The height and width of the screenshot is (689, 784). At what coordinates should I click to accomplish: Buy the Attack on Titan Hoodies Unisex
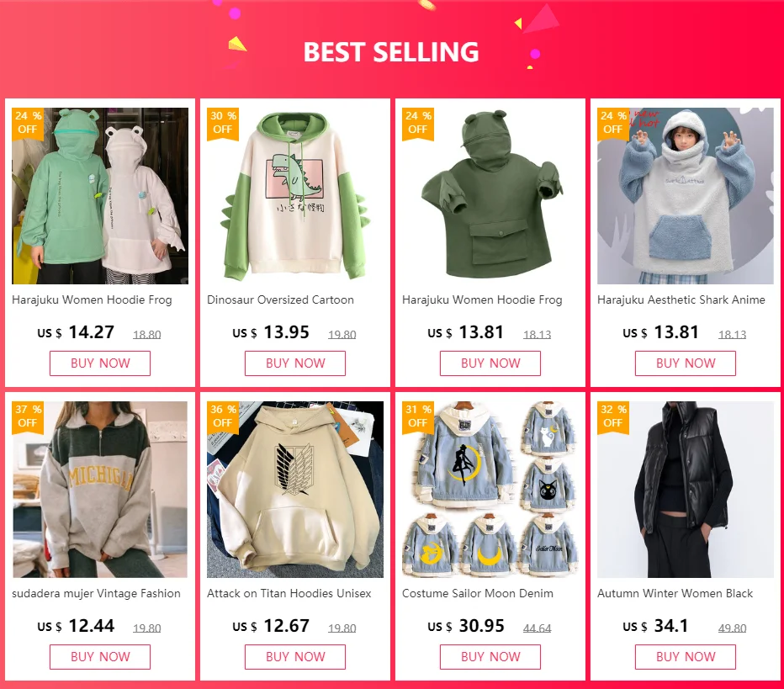295,657
